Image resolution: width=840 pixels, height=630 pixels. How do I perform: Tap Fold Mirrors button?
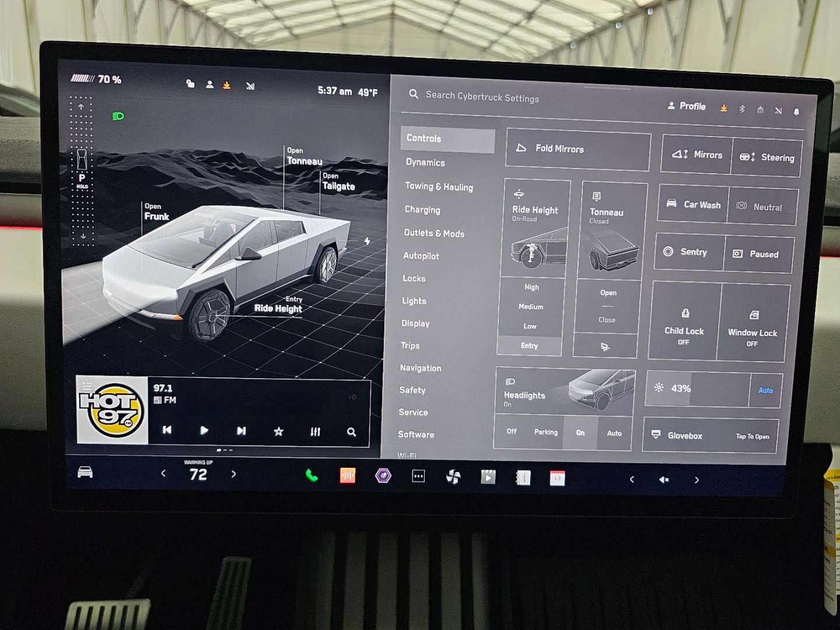[578, 149]
